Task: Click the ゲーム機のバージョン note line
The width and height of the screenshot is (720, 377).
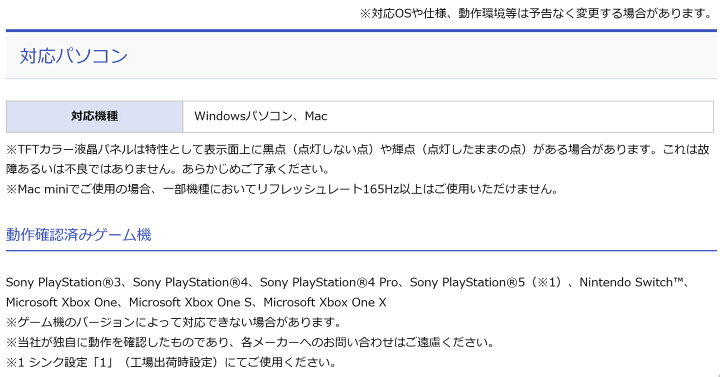Action: point(174,322)
